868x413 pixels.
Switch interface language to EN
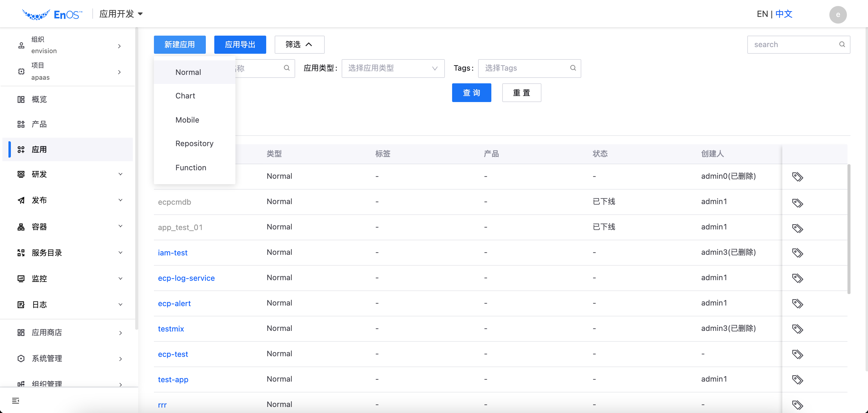pos(763,14)
